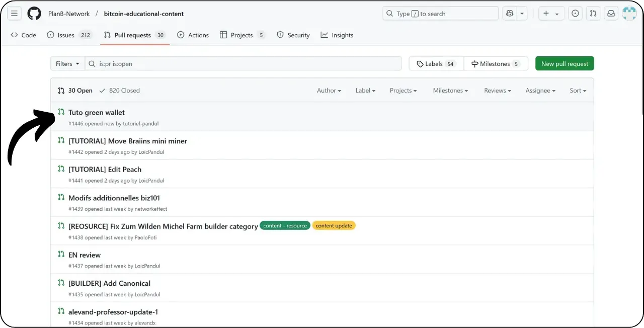Open the PlanB-Network organization link
The height and width of the screenshot is (328, 644).
[69, 14]
